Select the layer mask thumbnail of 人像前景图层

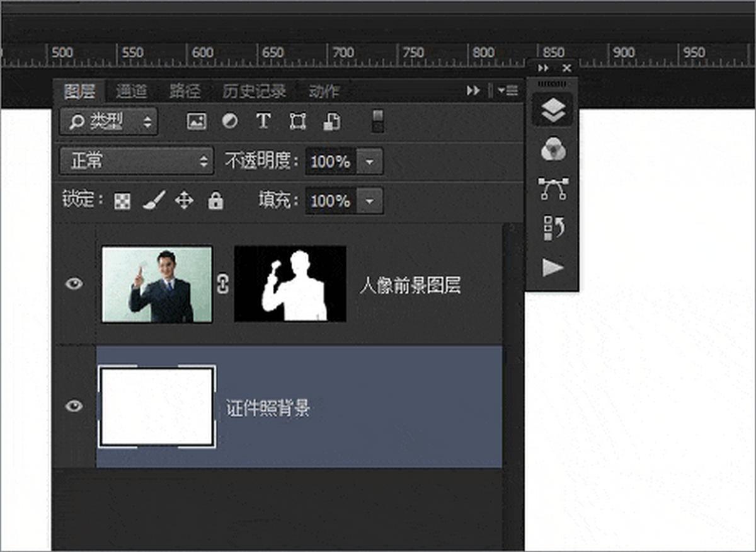tap(290, 284)
